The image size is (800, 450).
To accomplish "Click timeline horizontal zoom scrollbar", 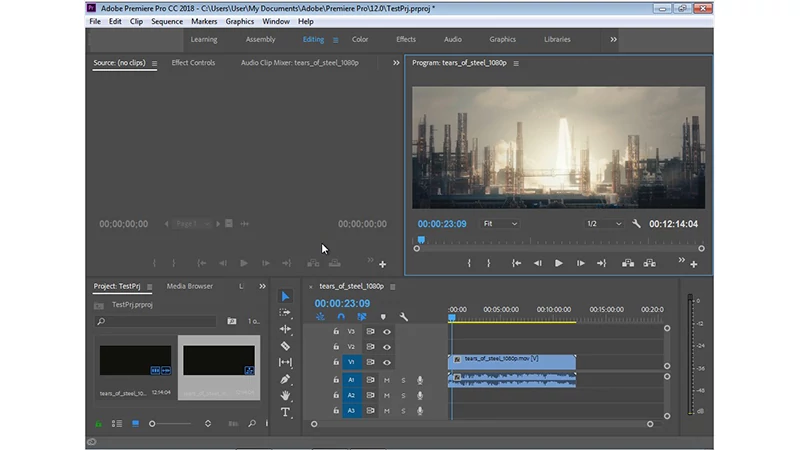I will tap(482, 424).
